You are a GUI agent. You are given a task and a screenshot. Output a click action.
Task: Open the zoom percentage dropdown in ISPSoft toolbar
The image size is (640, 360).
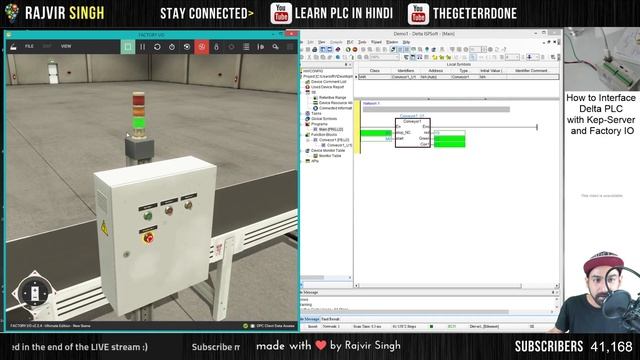click(384, 57)
